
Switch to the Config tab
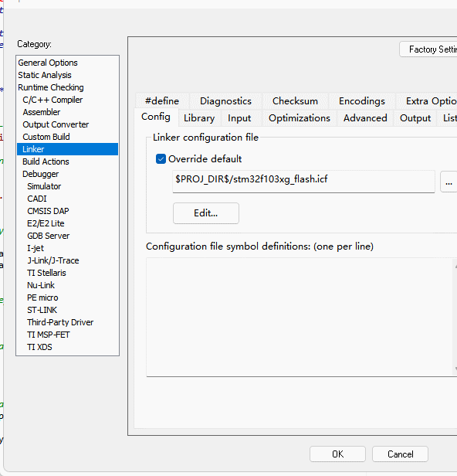tap(156, 117)
